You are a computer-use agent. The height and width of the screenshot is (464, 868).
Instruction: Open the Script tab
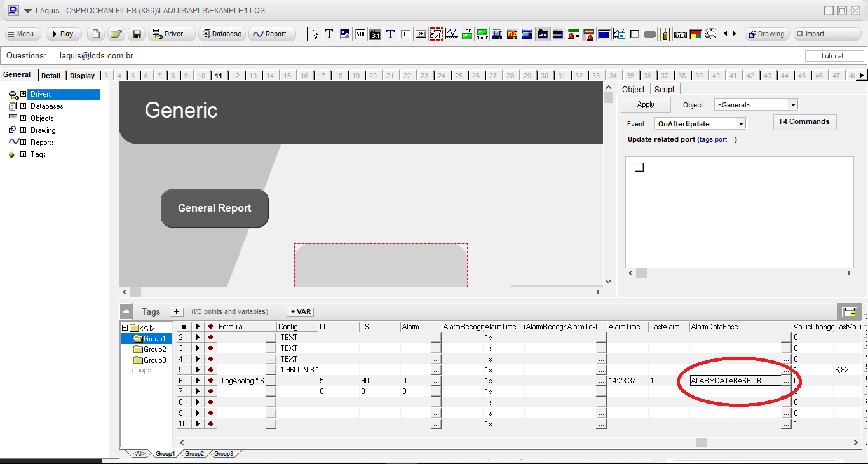(x=665, y=89)
